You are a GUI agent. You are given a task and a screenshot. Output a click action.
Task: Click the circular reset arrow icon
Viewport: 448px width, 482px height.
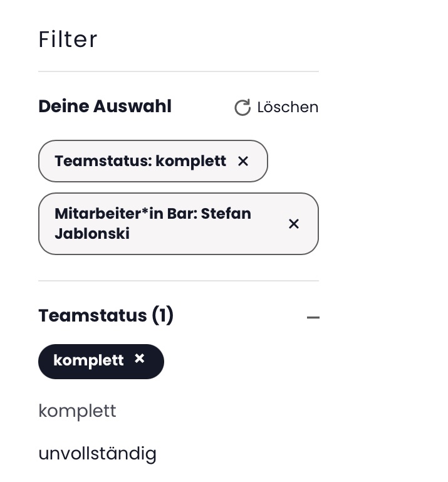pos(242,107)
